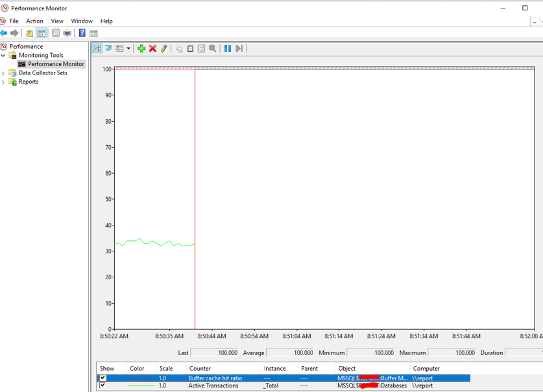
Task: Toggle Show/Hide Console Tree icon
Action: coord(42,33)
